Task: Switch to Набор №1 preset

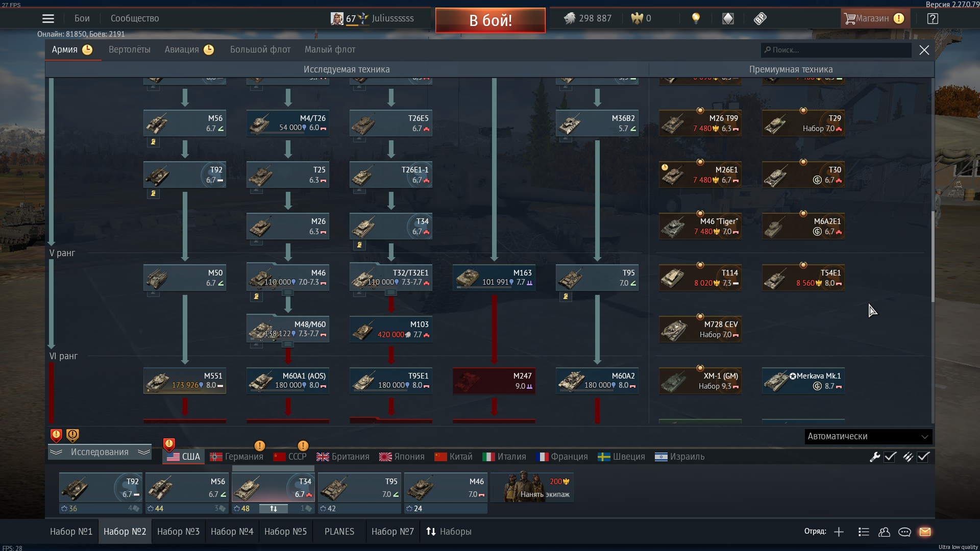Action: click(x=71, y=532)
